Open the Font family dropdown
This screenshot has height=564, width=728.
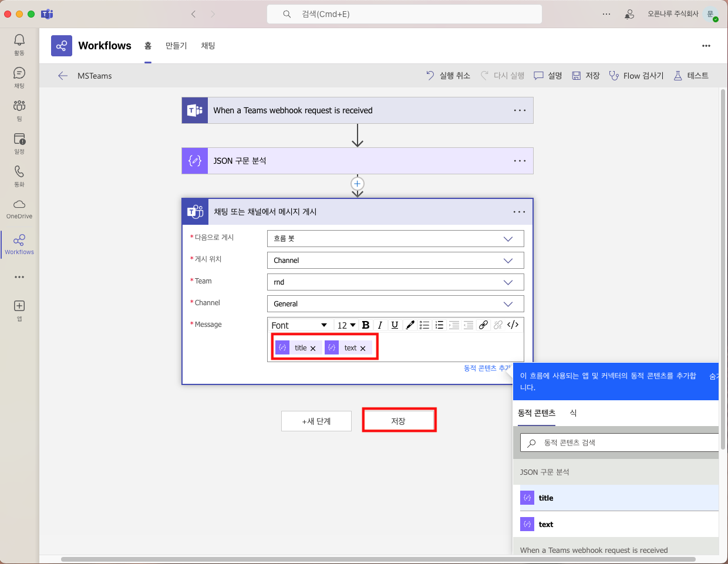299,325
